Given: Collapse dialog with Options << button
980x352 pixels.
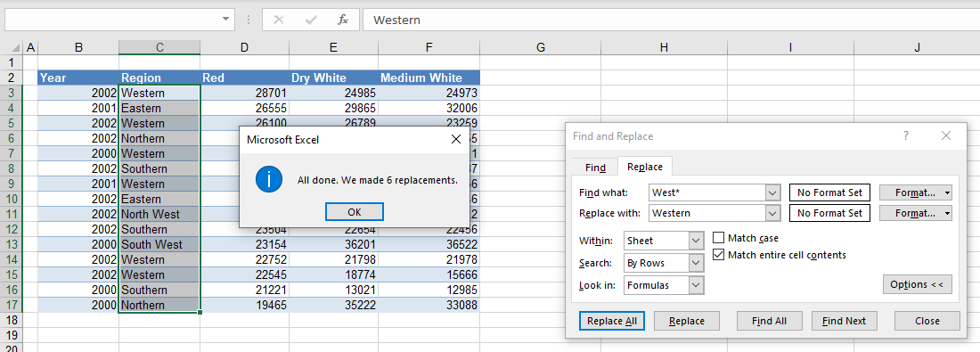Looking at the screenshot, I should pos(917,284).
